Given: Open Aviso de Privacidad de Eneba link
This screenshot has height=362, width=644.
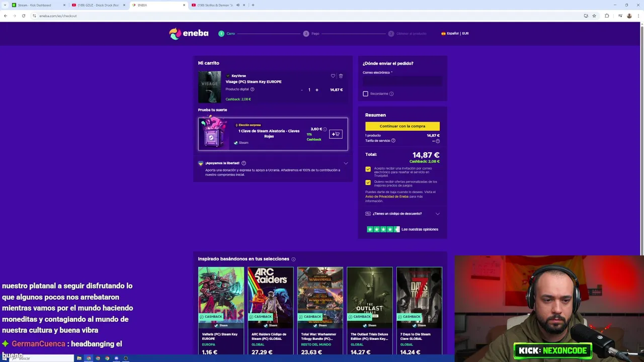Looking at the screenshot, I should click(x=387, y=197).
